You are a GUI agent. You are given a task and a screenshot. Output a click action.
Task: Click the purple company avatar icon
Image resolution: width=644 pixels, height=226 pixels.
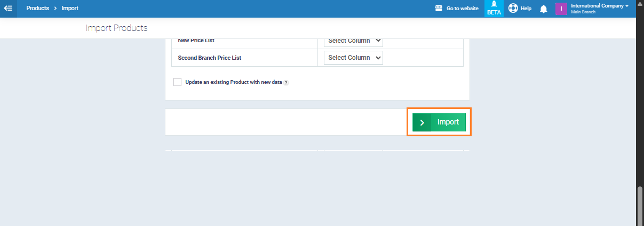561,9
